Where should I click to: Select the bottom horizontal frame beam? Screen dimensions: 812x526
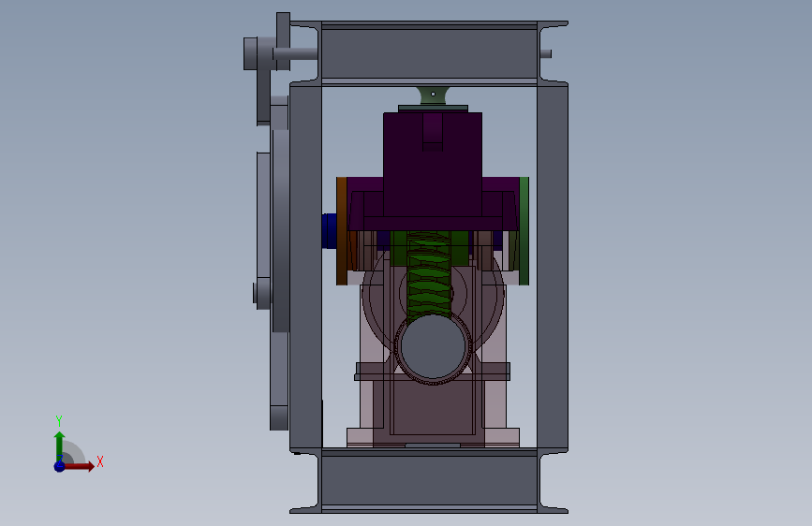(429, 481)
